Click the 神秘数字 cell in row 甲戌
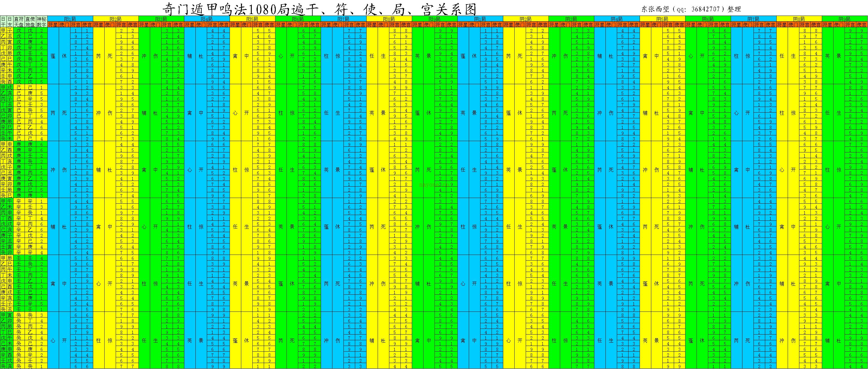The height and width of the screenshot is (369, 868). 41,87
